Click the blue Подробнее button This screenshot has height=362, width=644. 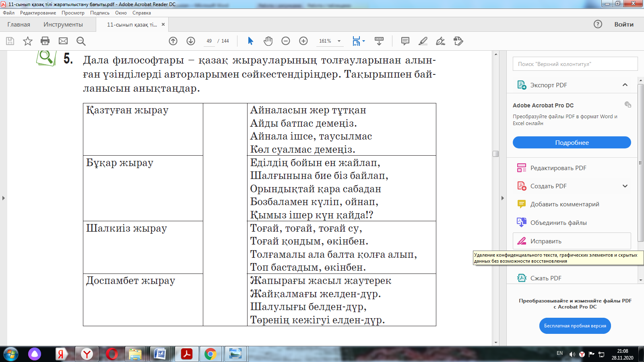(572, 142)
